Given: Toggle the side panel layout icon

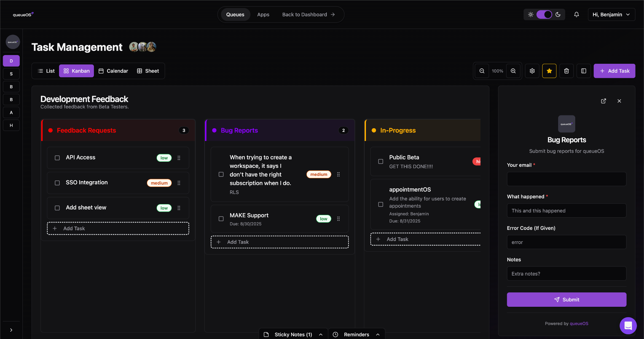Looking at the screenshot, I should click(x=584, y=71).
